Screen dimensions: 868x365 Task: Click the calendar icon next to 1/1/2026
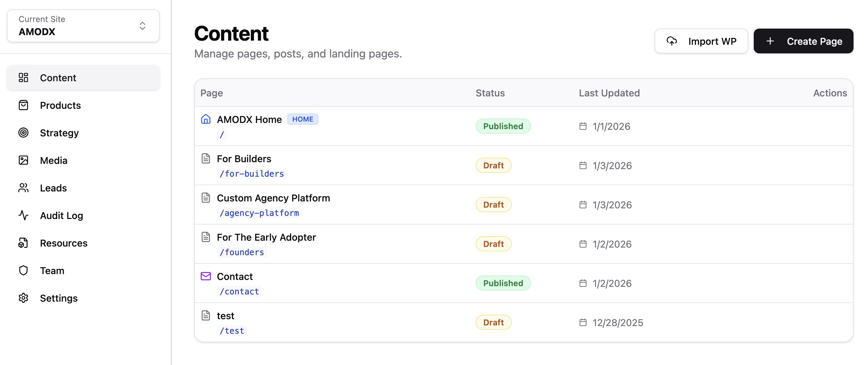pyautogui.click(x=583, y=126)
